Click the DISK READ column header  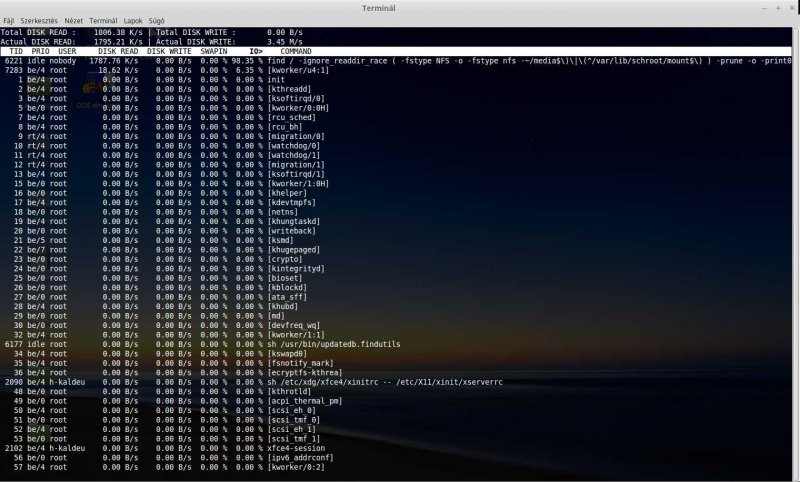click(x=119, y=51)
